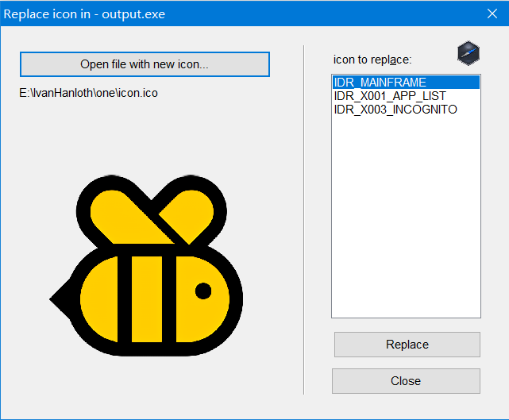Screen dimensions: 509x420
Task: Click the hexagonal compass icon above the list
Action: (x=469, y=53)
